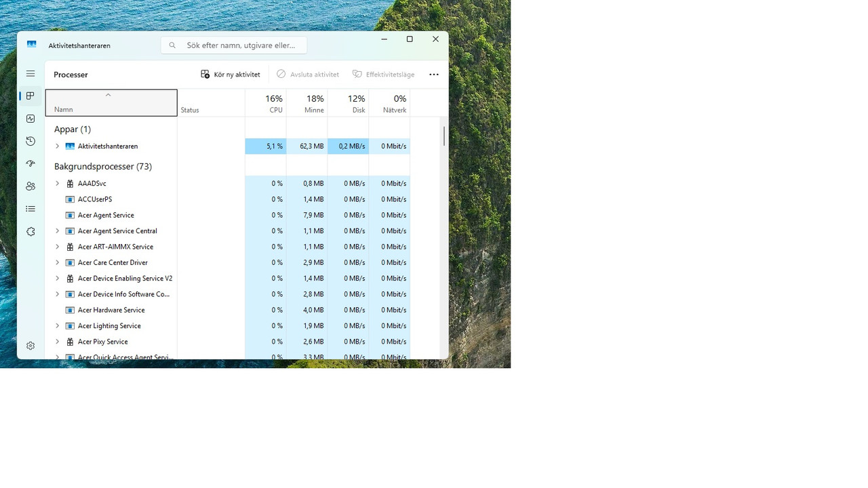Expand the Acer Lighting Service row
This screenshot has width=868, height=488.
click(x=57, y=326)
